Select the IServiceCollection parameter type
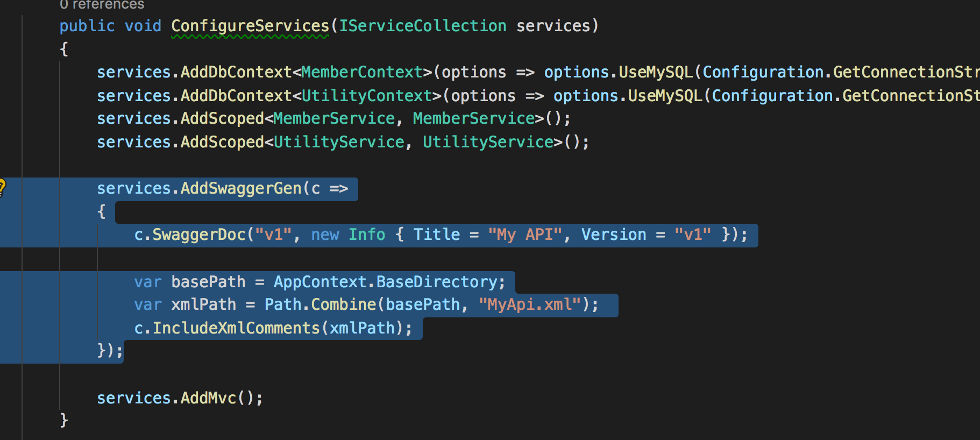Screen dimensions: 980x440 point(422,26)
